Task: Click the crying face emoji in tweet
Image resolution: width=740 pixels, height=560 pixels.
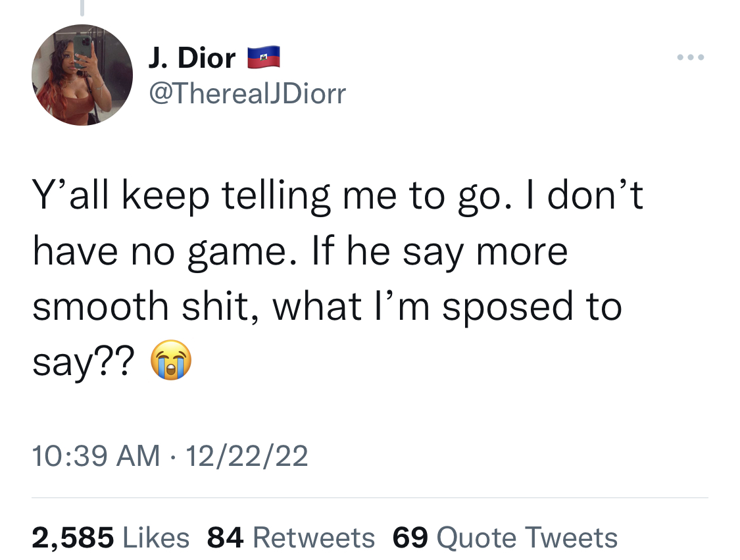Action: [x=171, y=360]
